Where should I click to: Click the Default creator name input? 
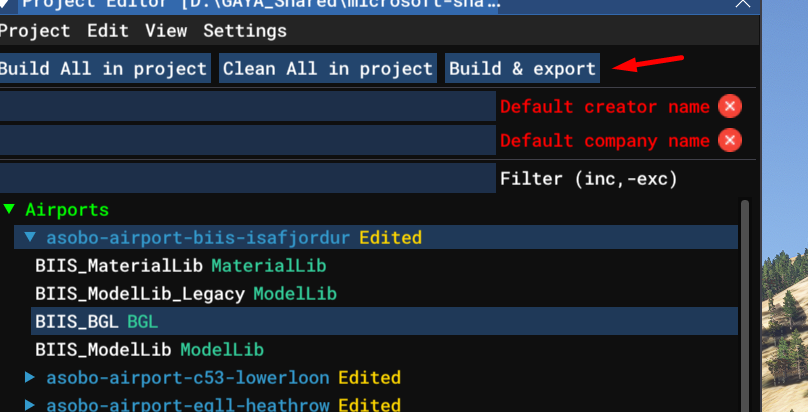coord(247,107)
